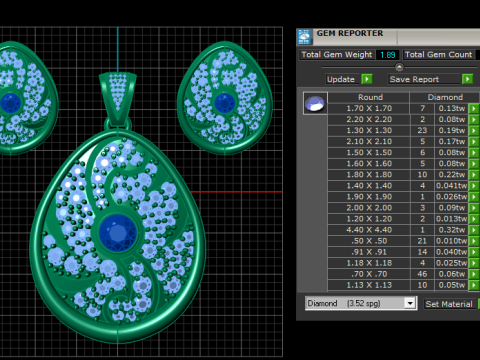Image resolution: width=480 pixels, height=360 pixels.
Task: Click the count 46 cell
Action: 422,274
